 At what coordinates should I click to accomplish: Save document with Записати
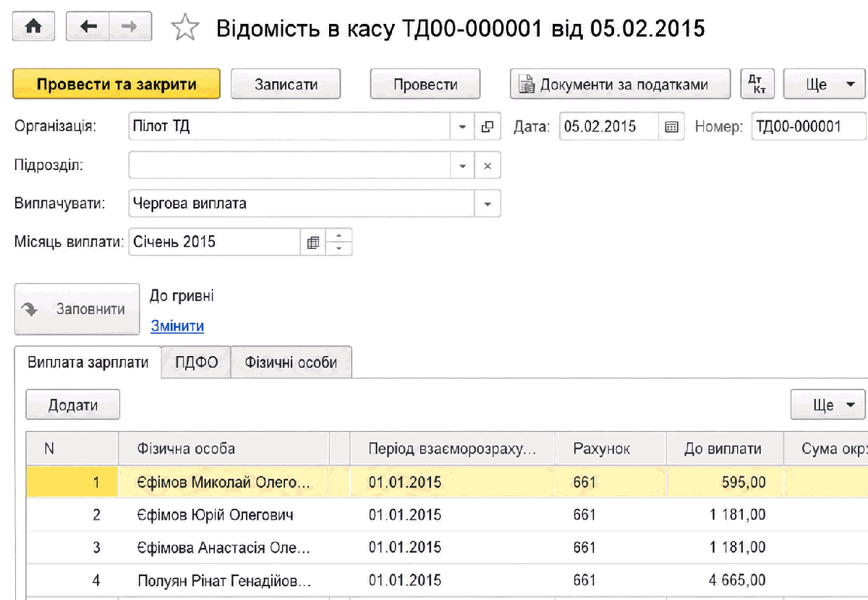[x=286, y=84]
